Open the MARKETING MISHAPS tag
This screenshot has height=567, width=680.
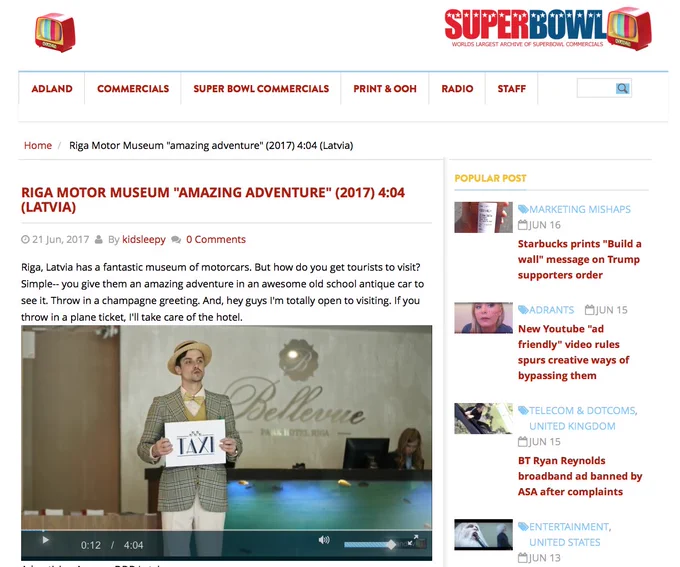580,209
